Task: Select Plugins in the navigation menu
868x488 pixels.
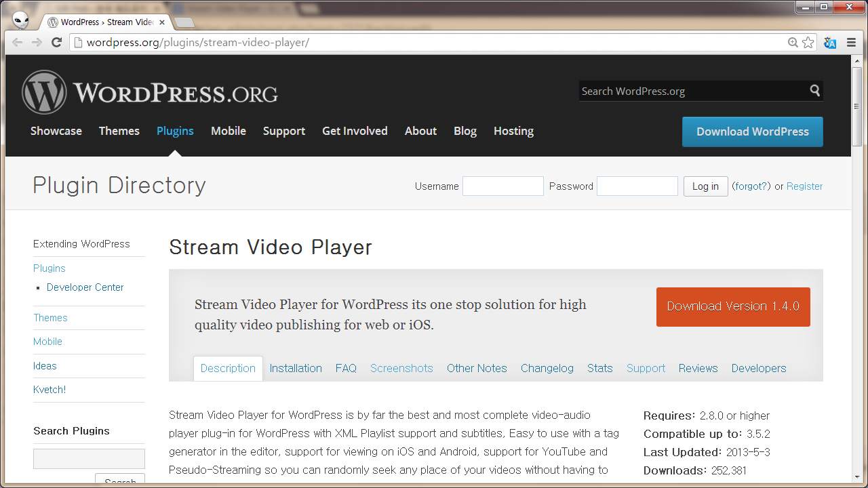Action: pyautogui.click(x=175, y=131)
